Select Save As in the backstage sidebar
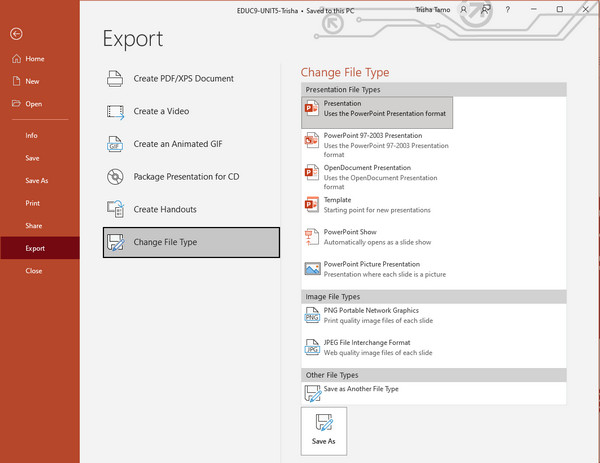600x463 pixels. [x=37, y=181]
